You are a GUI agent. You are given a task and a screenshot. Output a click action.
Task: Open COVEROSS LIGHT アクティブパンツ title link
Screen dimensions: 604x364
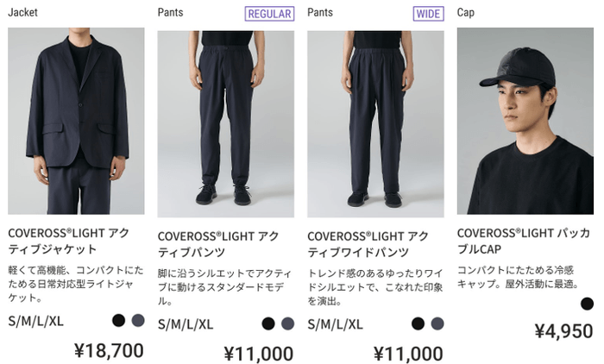pyautogui.click(x=218, y=244)
